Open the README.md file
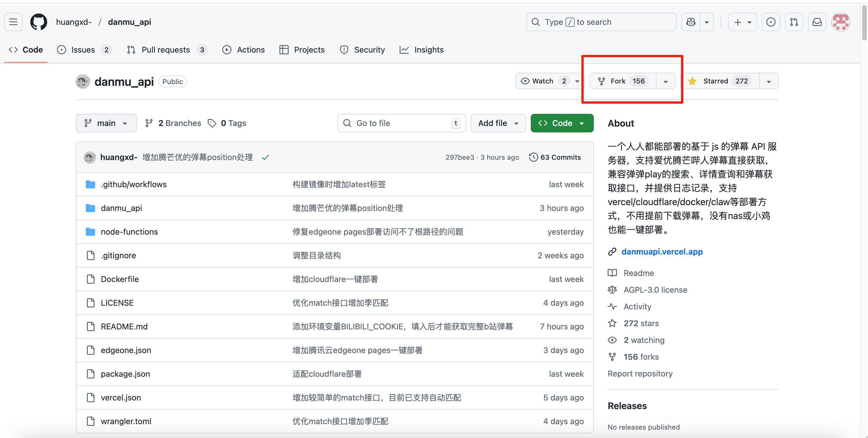 point(124,326)
